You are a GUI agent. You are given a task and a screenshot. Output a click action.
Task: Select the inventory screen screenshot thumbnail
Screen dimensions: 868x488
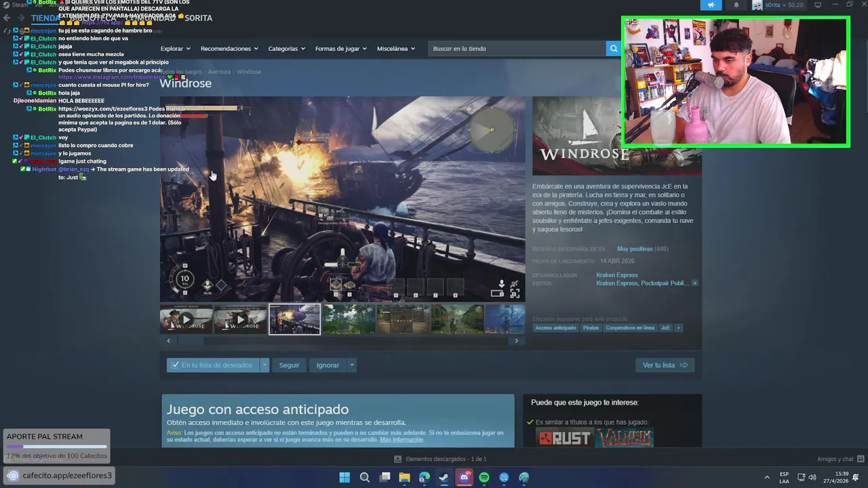pyautogui.click(x=403, y=319)
